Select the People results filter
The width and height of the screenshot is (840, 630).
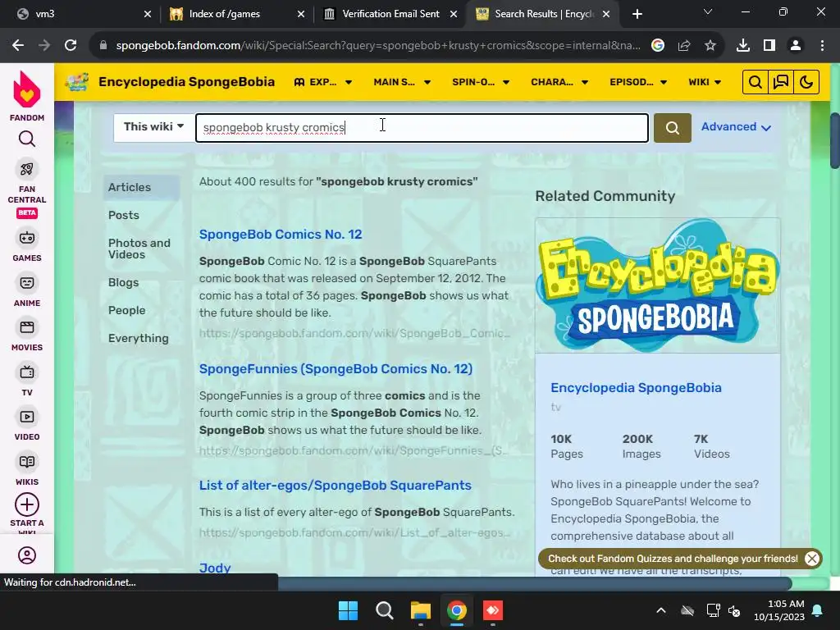(x=127, y=311)
